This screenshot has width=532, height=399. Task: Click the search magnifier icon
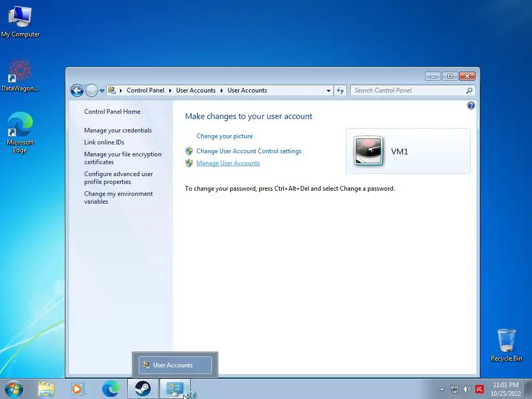[x=469, y=90]
